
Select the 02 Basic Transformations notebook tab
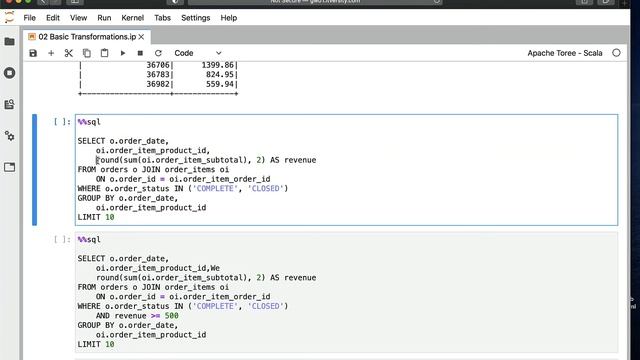click(x=87, y=37)
